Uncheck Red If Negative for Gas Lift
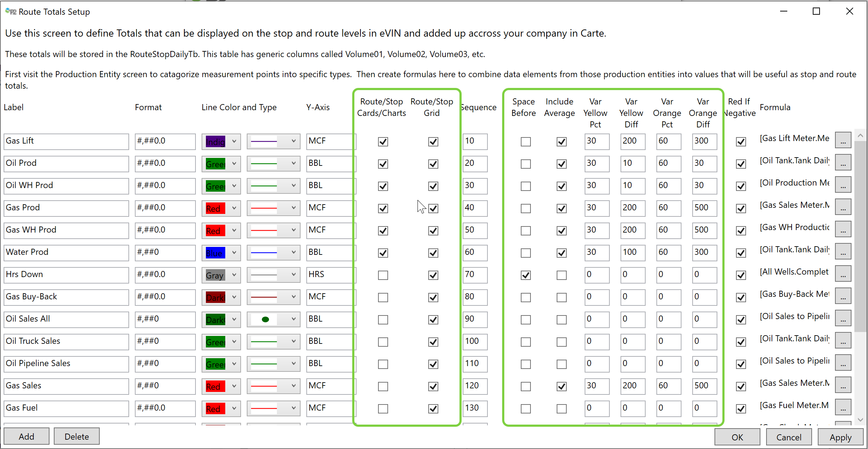The height and width of the screenshot is (449, 868). [x=741, y=142]
